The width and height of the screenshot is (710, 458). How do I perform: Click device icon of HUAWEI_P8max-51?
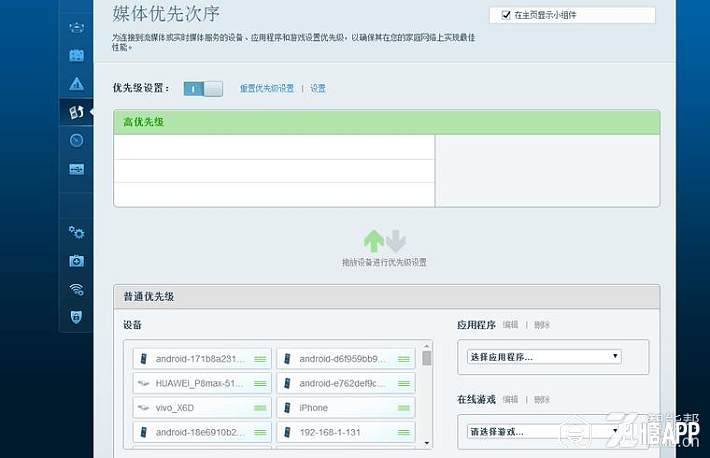click(x=144, y=383)
